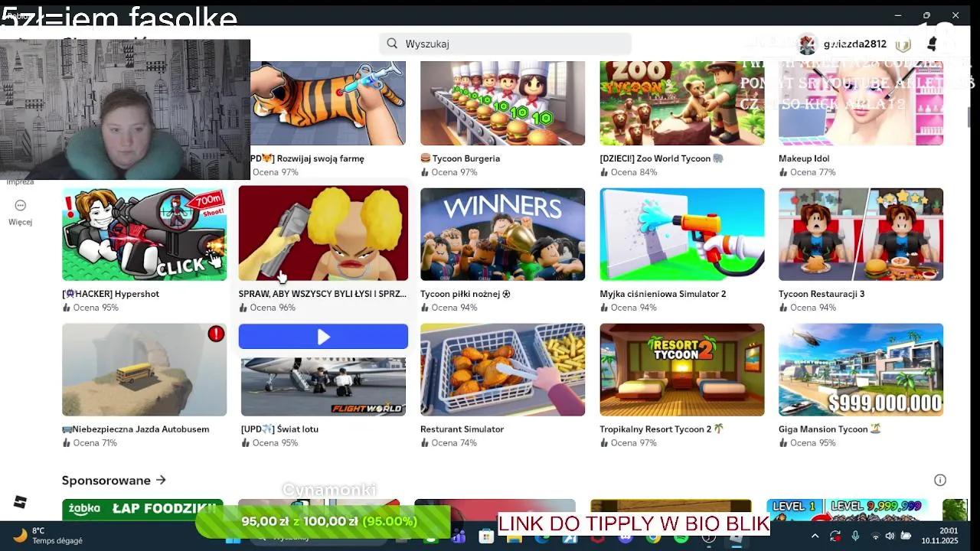Click thumbs-up icon beside 'Ocena 74%'
This screenshot has height=551, width=980.
425,443
